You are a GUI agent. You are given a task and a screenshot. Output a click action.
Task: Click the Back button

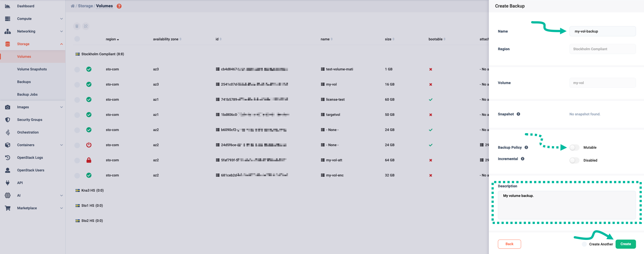(x=509, y=244)
